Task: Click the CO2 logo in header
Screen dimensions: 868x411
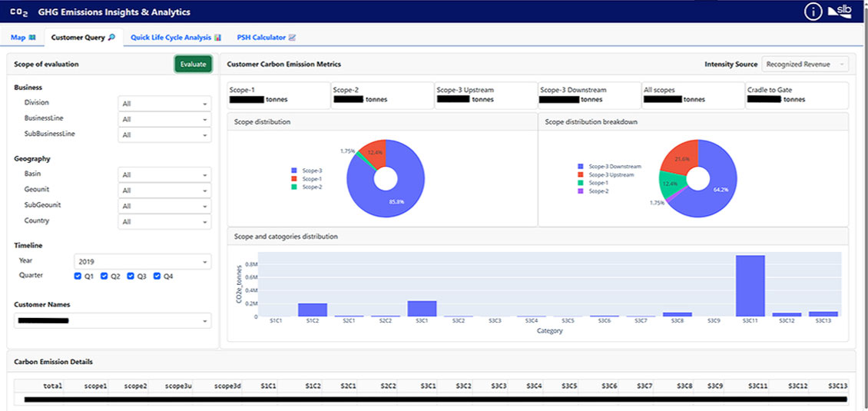Action: (18, 12)
